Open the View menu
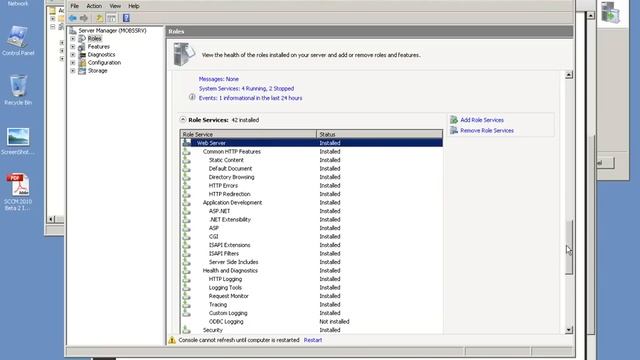 [115, 6]
